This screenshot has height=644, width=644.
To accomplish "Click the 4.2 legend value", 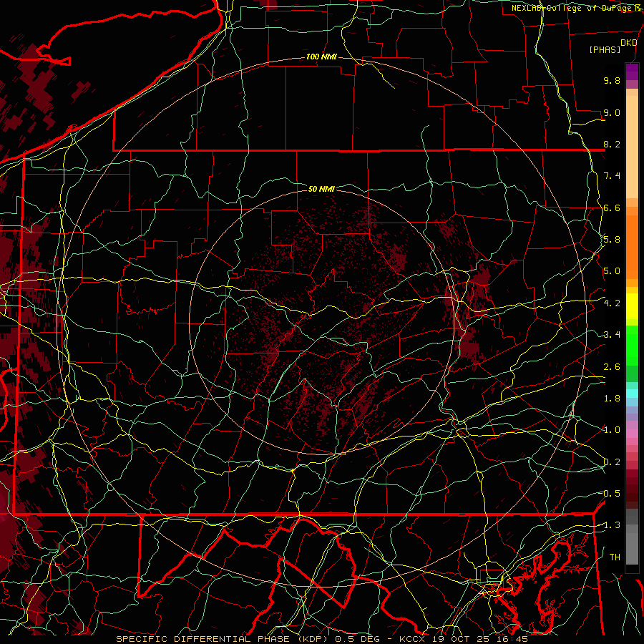I will (x=612, y=303).
